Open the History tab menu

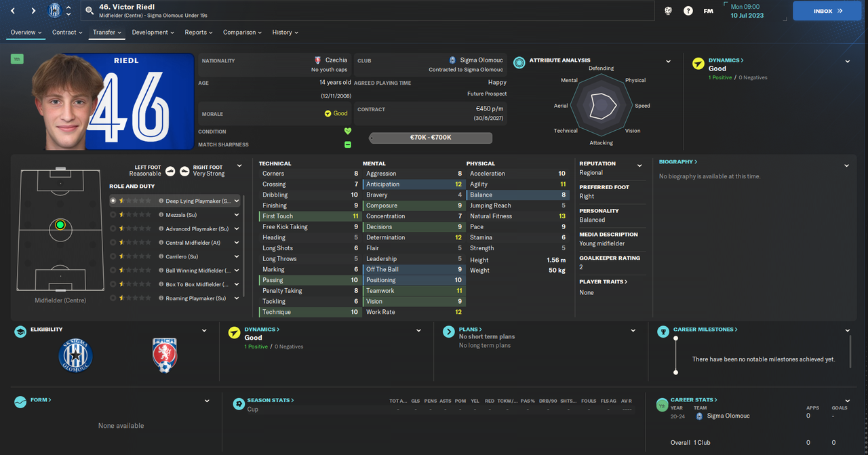click(285, 32)
